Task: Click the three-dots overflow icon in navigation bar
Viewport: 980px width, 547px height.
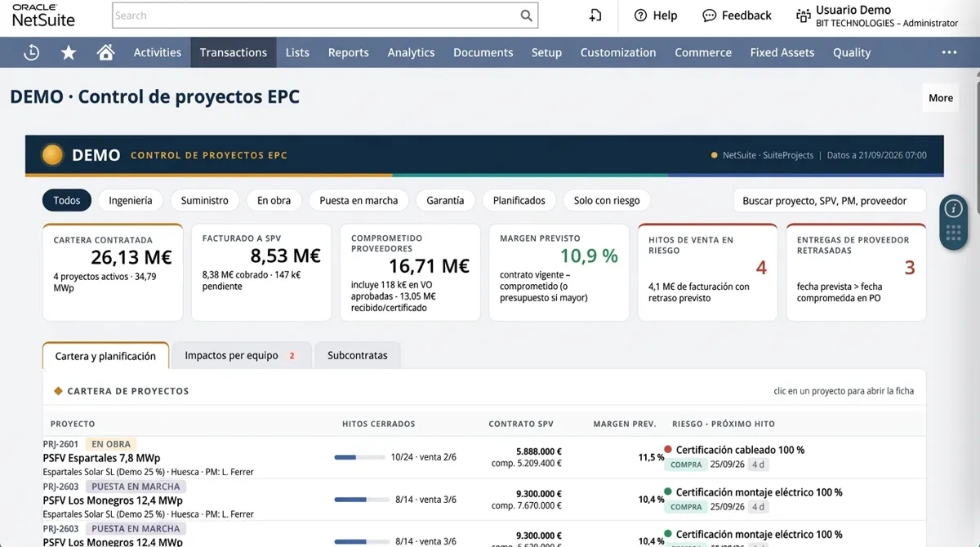Action: 949,52
